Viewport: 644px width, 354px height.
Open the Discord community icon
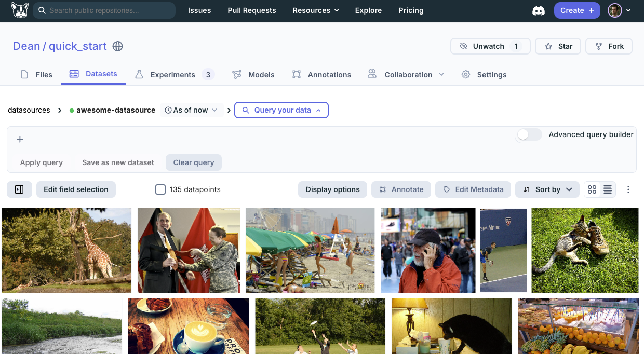(539, 10)
